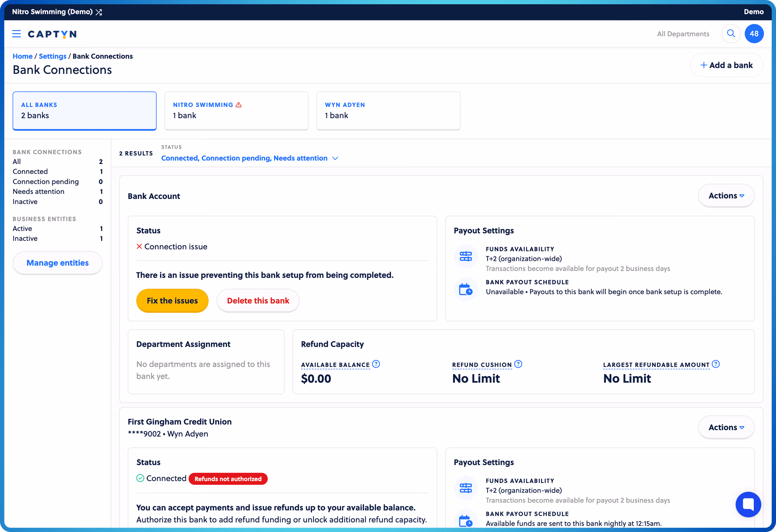Filter bank connections by Inactive
The height and width of the screenshot is (532, 776).
58,202
